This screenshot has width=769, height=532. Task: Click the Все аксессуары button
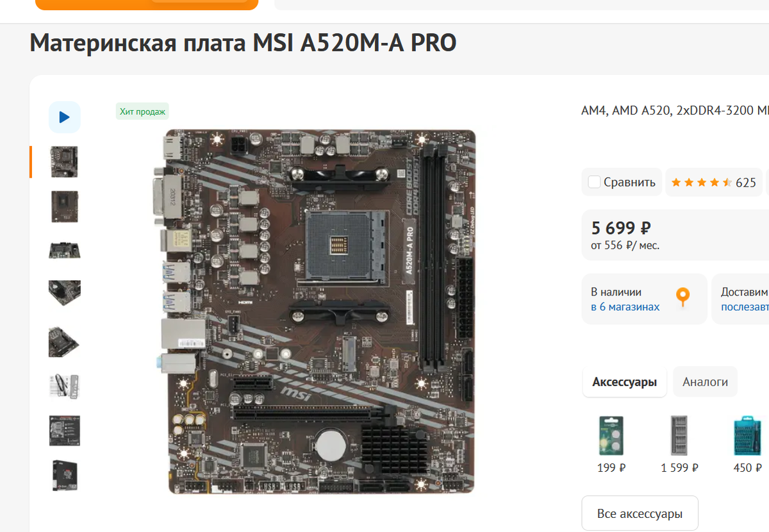point(640,513)
